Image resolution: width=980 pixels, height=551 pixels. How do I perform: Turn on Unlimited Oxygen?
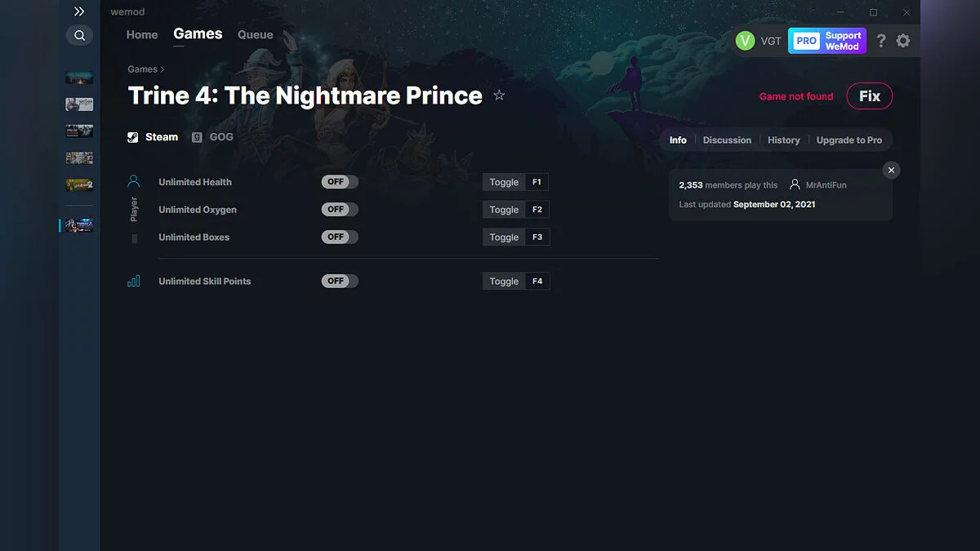[x=339, y=209]
